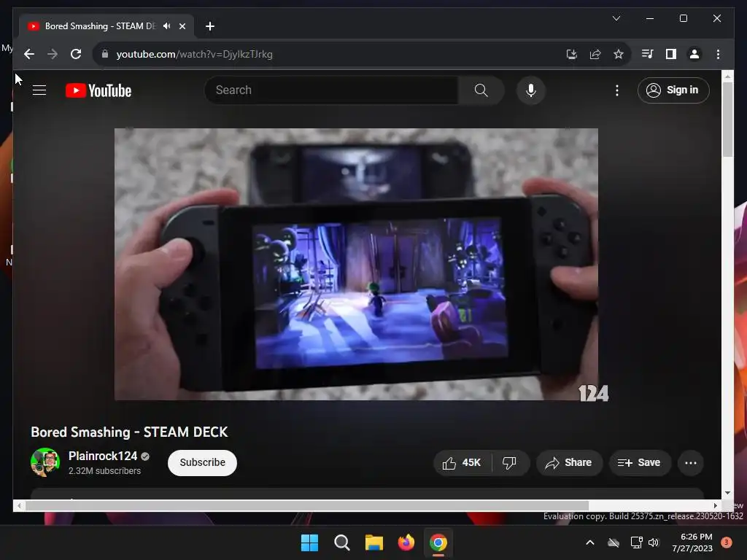The height and width of the screenshot is (560, 747).
Task: Open the YouTube hamburger guide menu
Action: coord(39,90)
